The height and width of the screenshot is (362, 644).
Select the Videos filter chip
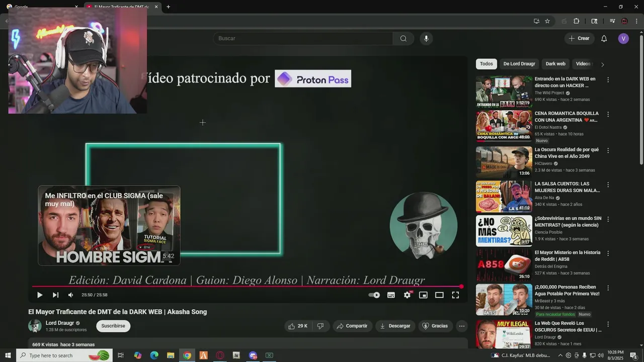click(x=583, y=64)
